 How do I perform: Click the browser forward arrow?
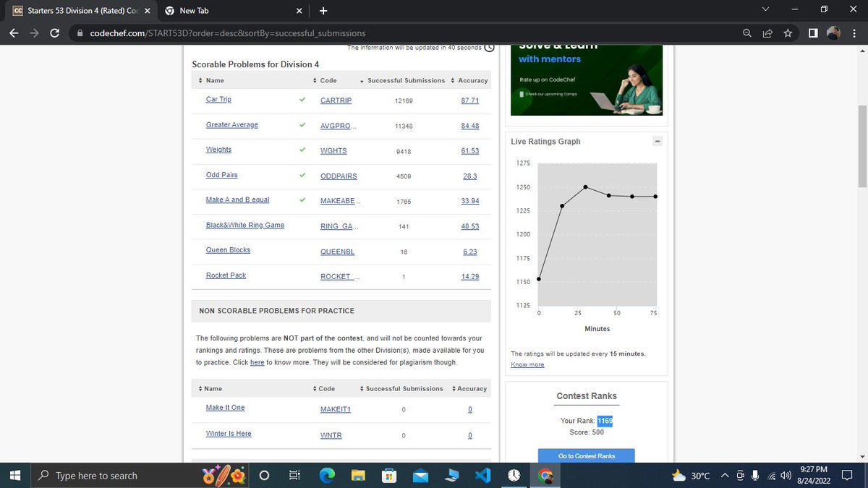click(34, 33)
